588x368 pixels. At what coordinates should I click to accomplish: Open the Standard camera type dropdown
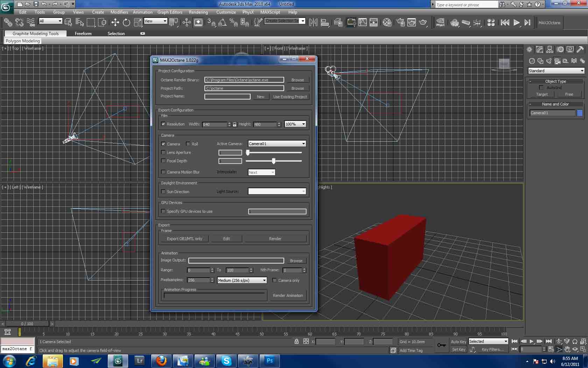coord(556,71)
